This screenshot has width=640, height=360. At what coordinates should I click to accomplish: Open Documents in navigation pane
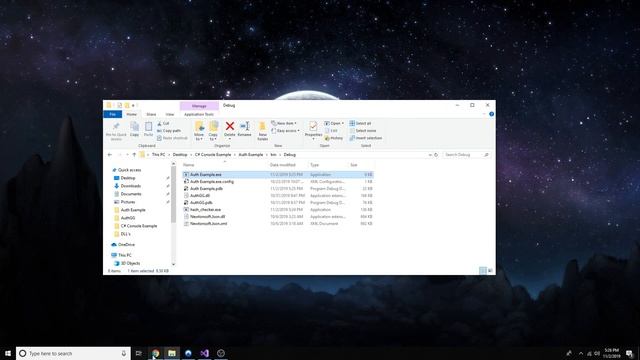tap(131, 194)
